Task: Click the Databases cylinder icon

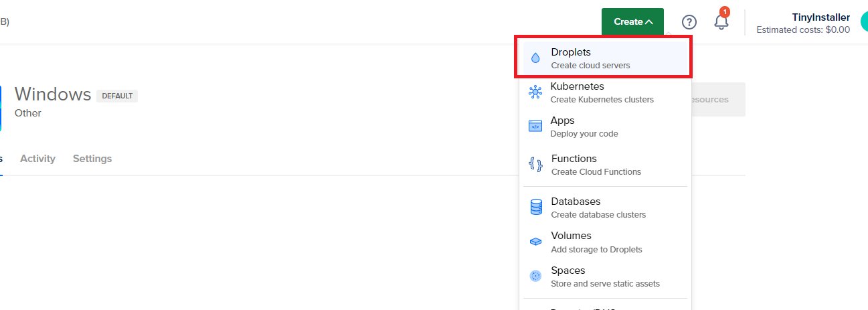Action: (535, 208)
